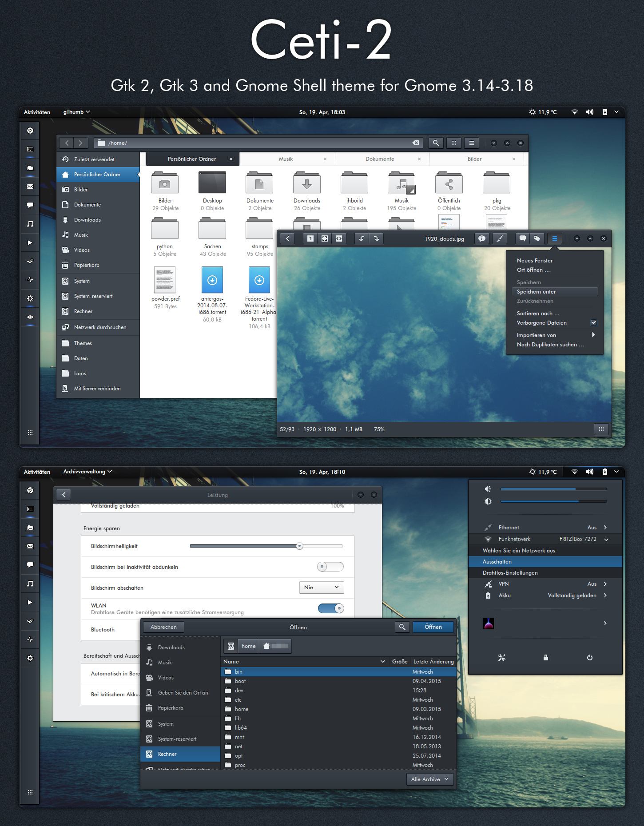
Task: Open image properties info icon
Action: tap(481, 238)
